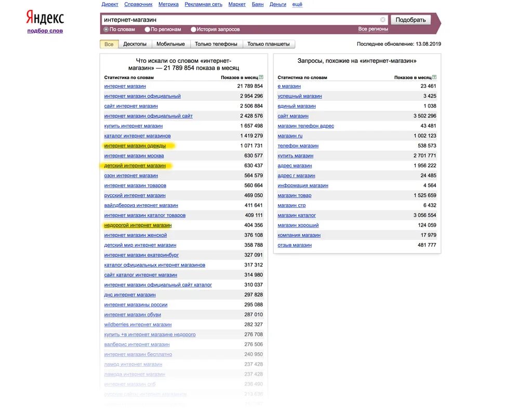Click the Яндекс logo
This screenshot has height=412, width=532.
click(45, 18)
